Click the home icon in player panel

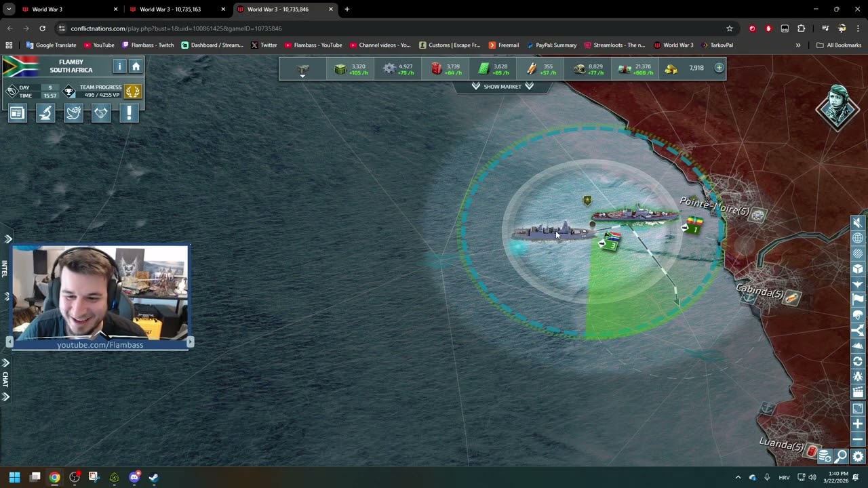click(x=136, y=66)
